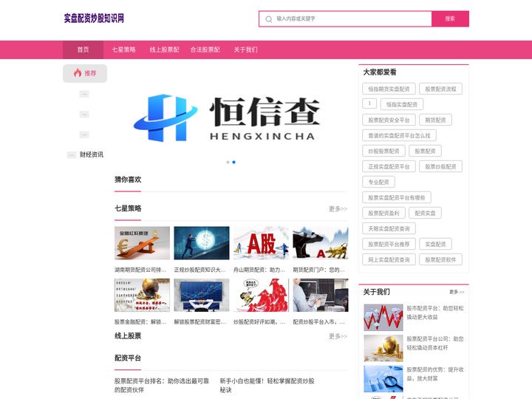The height and width of the screenshot is (399, 532).
Task: Open article 舟山期货配资：助力...
Action: coord(259,270)
